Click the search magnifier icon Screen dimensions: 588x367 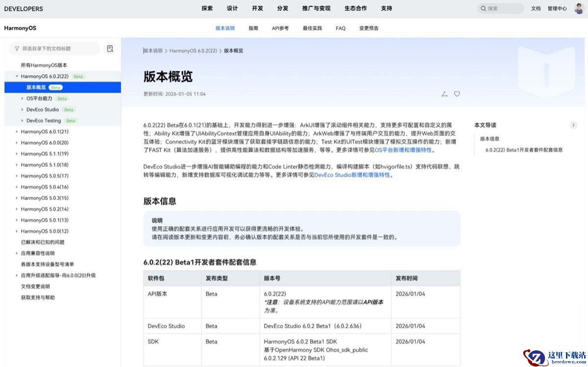click(x=483, y=8)
